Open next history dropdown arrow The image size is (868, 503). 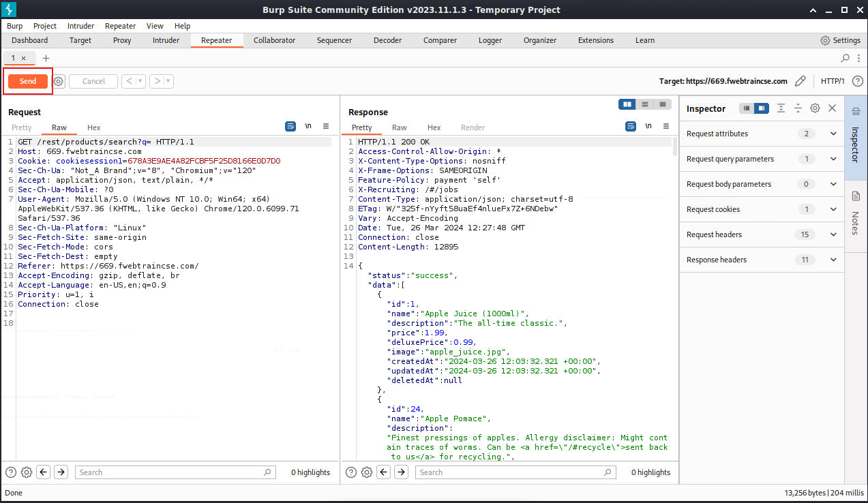tap(168, 81)
